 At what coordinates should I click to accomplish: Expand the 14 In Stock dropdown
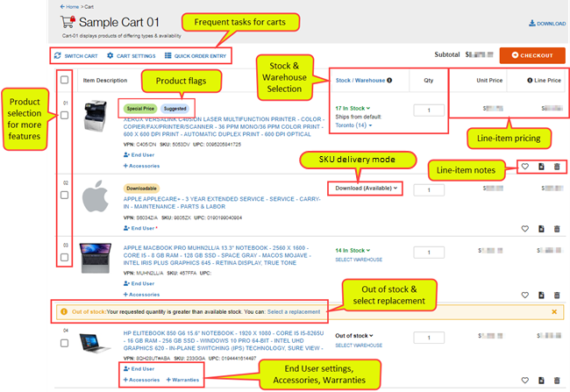click(353, 250)
